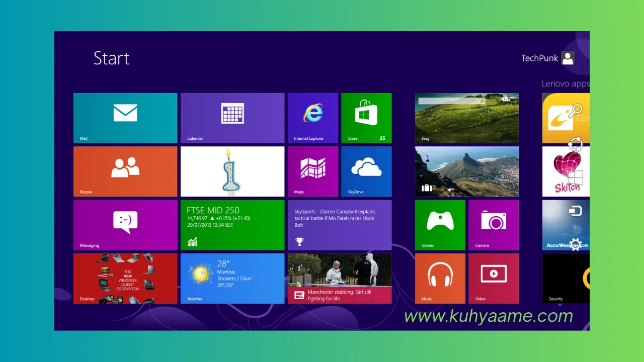Open the Messaging tile

(x=125, y=225)
